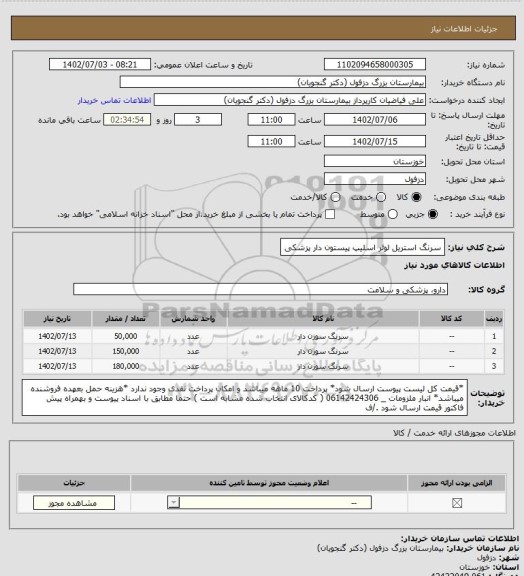Click the goods group field دارو، پزشکی و سلامت
524x576 pixels.
pyautogui.click(x=261, y=289)
